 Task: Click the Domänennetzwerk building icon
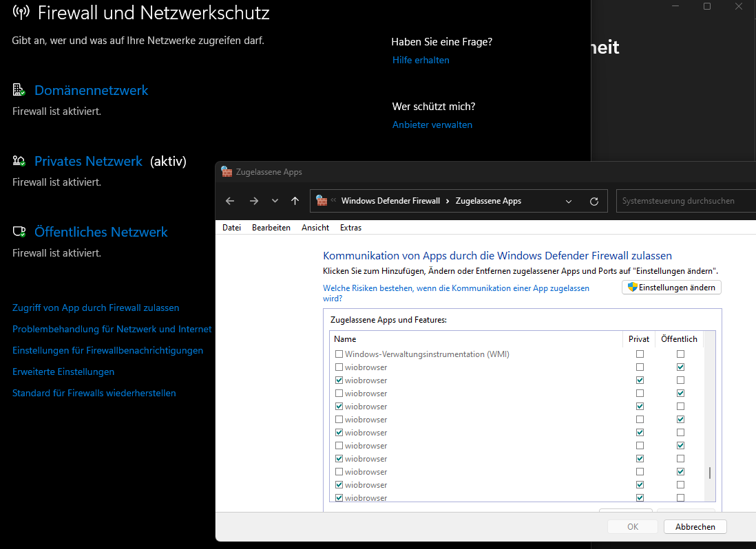tap(19, 90)
